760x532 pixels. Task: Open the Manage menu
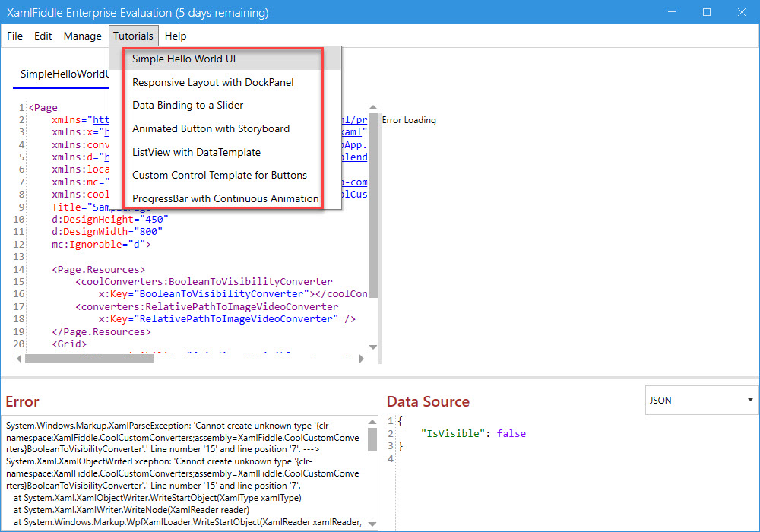(82, 36)
